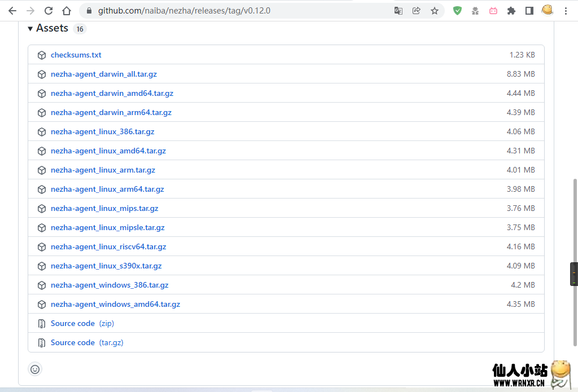This screenshot has height=392, width=578.
Task: Download nezha-agent_darwin_amd64.tar.gz
Action: coord(112,93)
